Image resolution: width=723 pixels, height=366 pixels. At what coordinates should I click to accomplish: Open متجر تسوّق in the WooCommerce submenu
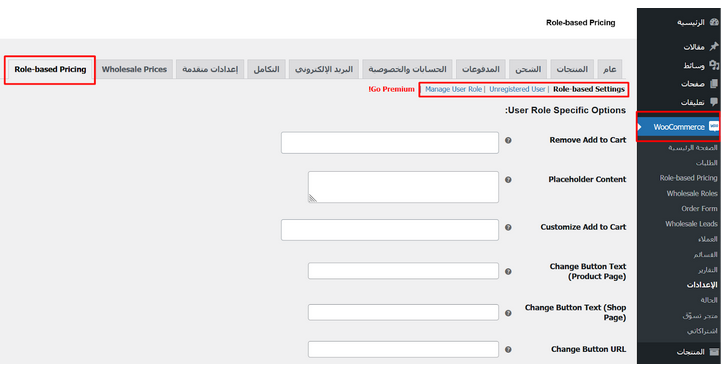tap(700, 316)
